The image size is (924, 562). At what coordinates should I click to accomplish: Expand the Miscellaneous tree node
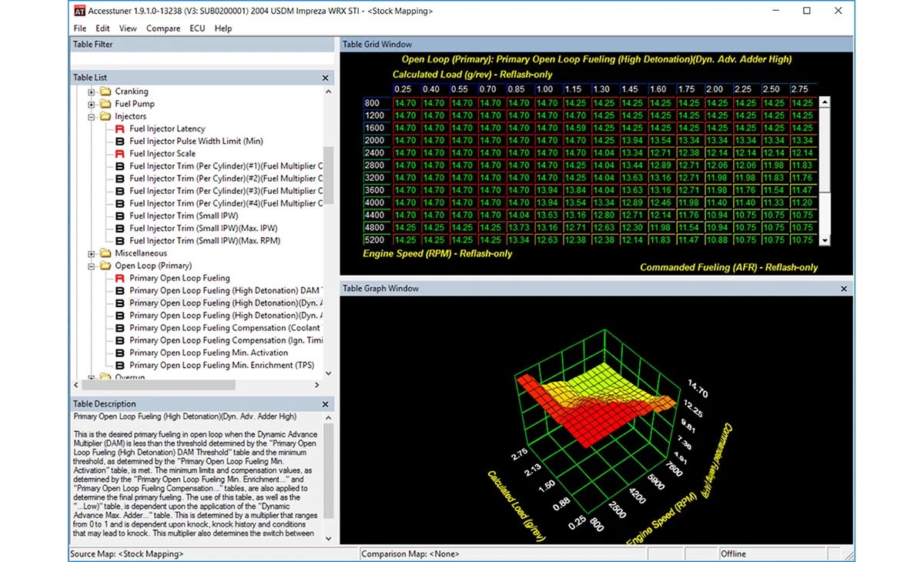pyautogui.click(x=92, y=253)
